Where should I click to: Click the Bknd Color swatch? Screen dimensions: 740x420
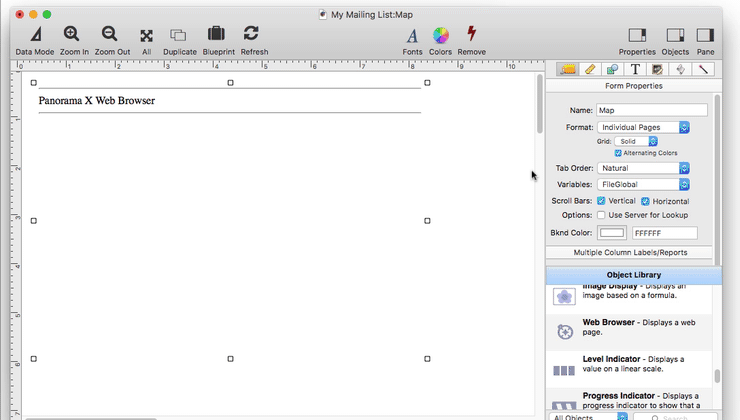tap(612, 233)
